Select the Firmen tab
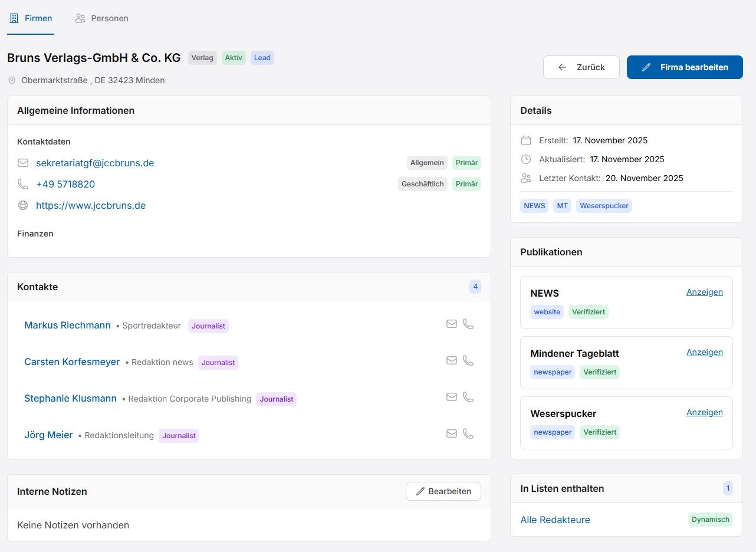756x552 pixels. [31, 18]
